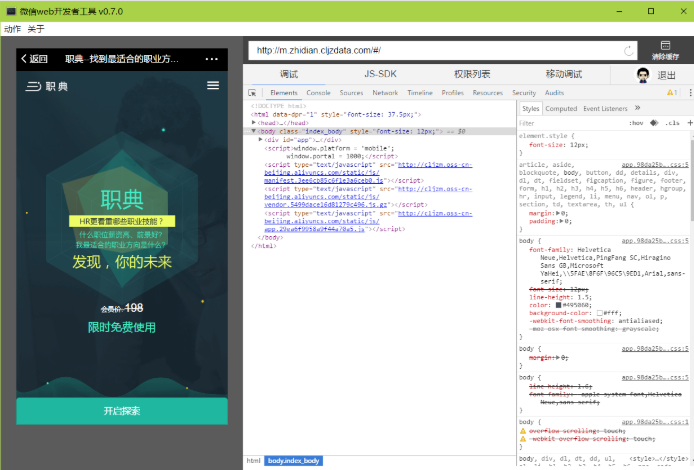Toggle element state with :hov
Viewport: 694px width, 470px height.
(x=636, y=123)
